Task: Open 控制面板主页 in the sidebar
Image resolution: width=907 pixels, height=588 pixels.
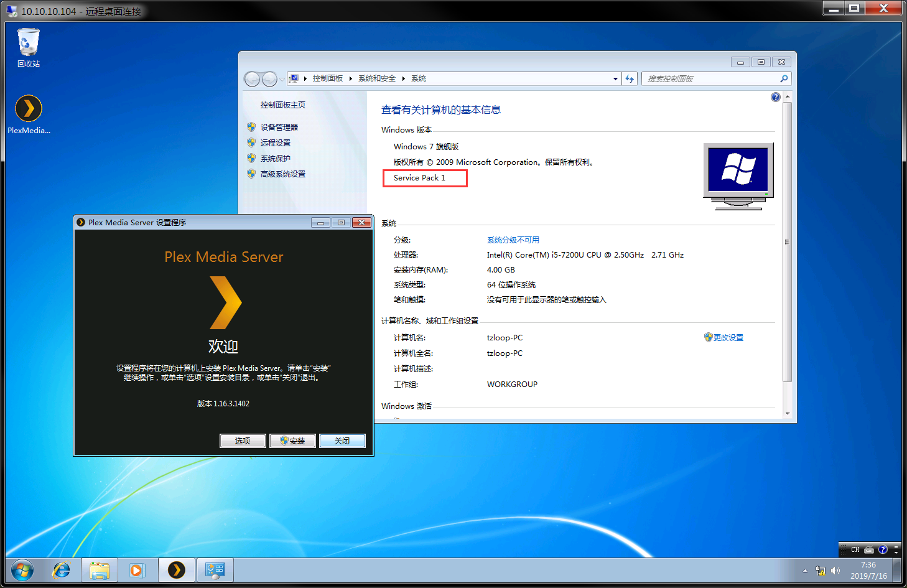Action: coord(283,105)
